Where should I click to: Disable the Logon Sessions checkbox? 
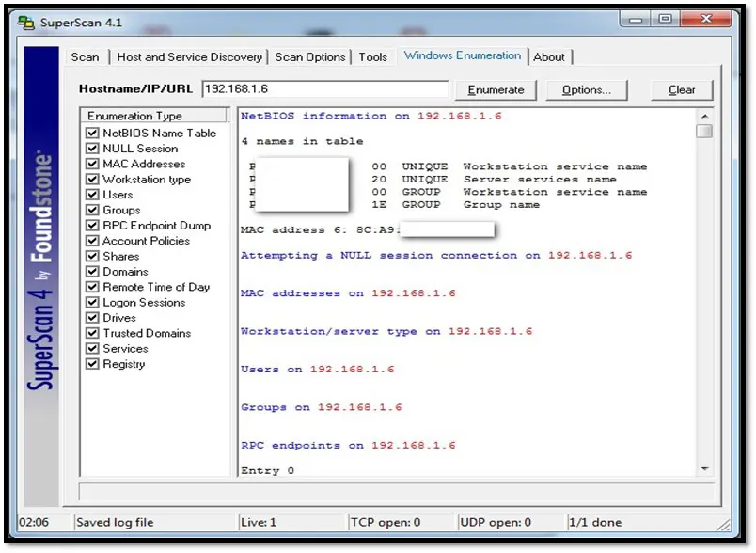(92, 303)
